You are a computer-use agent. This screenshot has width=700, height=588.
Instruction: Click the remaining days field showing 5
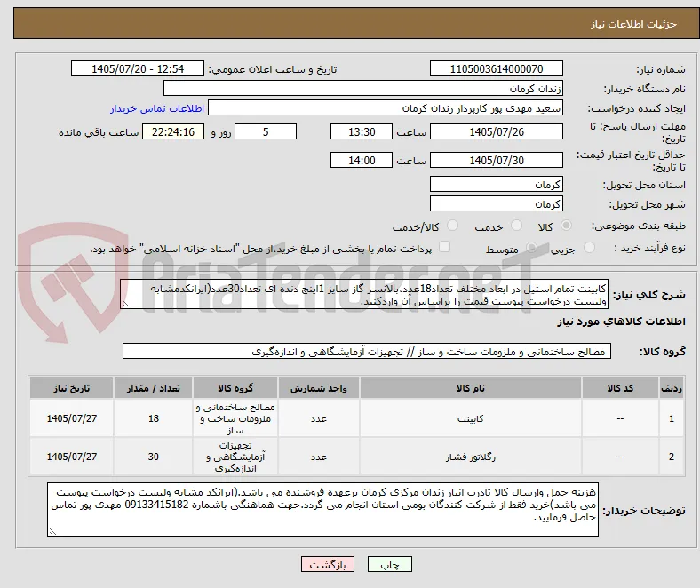pyautogui.click(x=266, y=131)
